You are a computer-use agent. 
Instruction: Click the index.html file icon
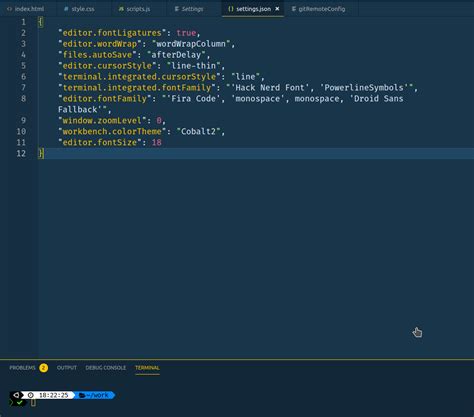[9, 9]
